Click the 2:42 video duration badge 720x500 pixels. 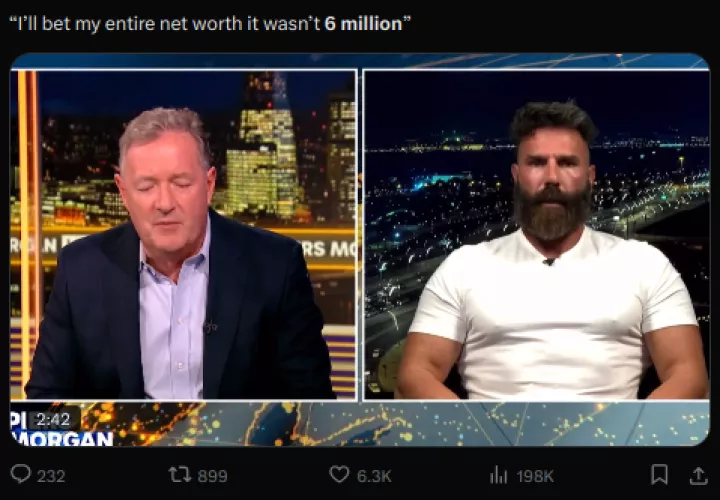coord(53,419)
